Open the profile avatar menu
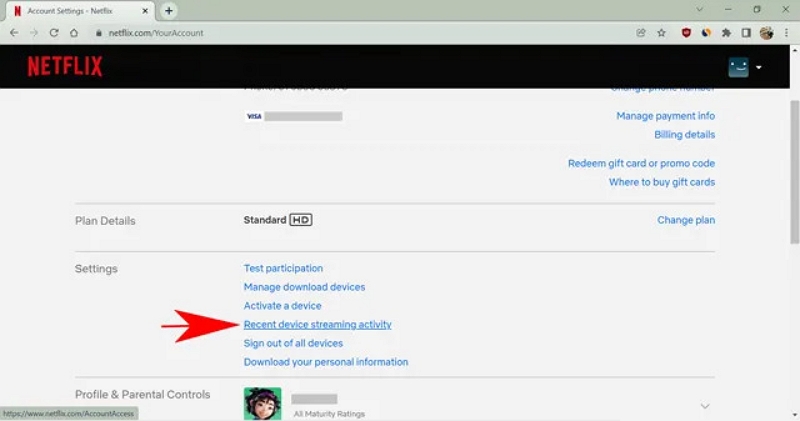Viewport: 800px width, 421px height. (x=738, y=67)
